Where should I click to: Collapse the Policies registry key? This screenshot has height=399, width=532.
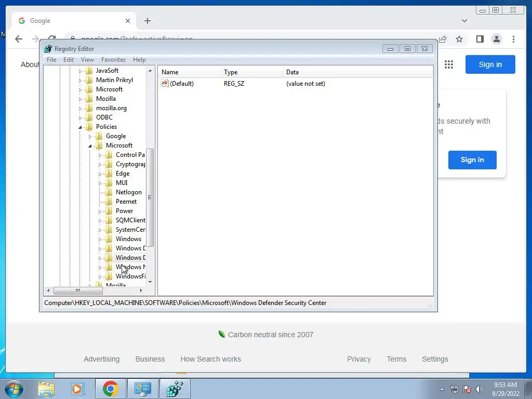pyautogui.click(x=80, y=127)
